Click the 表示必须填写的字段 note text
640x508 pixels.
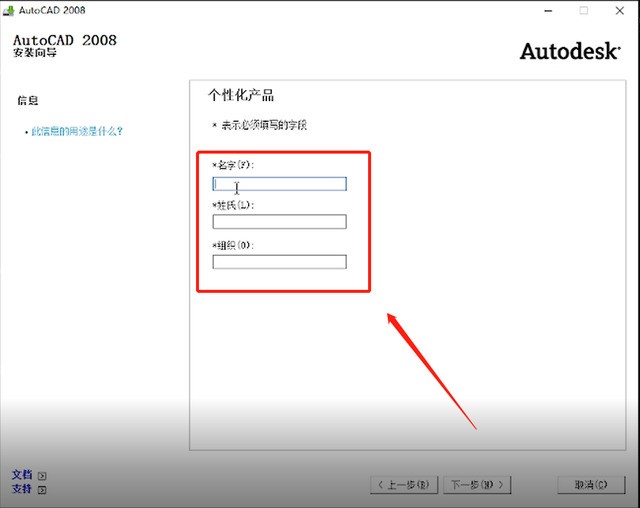[264, 125]
